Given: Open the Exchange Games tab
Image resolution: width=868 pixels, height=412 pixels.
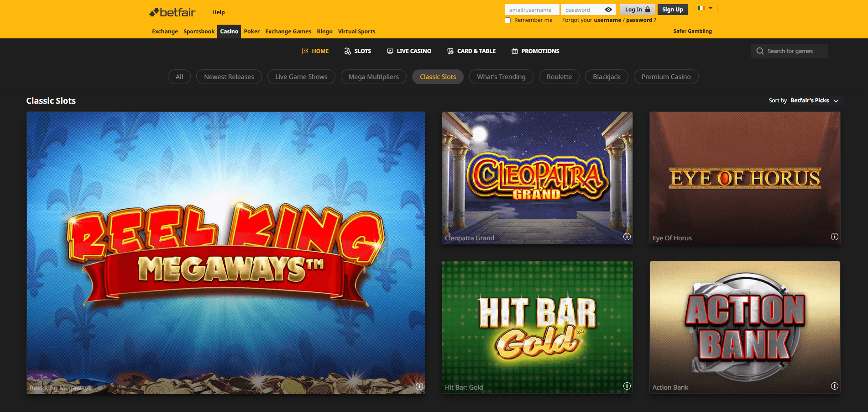Looking at the screenshot, I should pos(288,32).
